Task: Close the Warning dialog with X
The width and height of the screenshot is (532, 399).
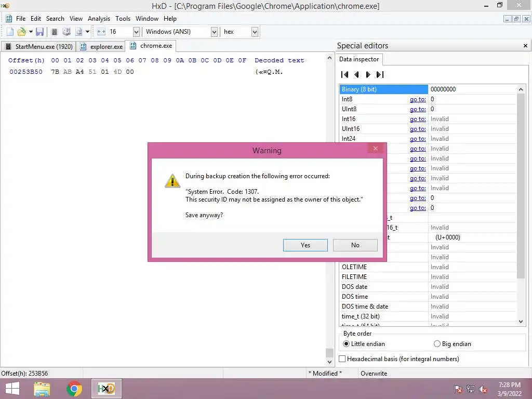Action: tap(375, 148)
